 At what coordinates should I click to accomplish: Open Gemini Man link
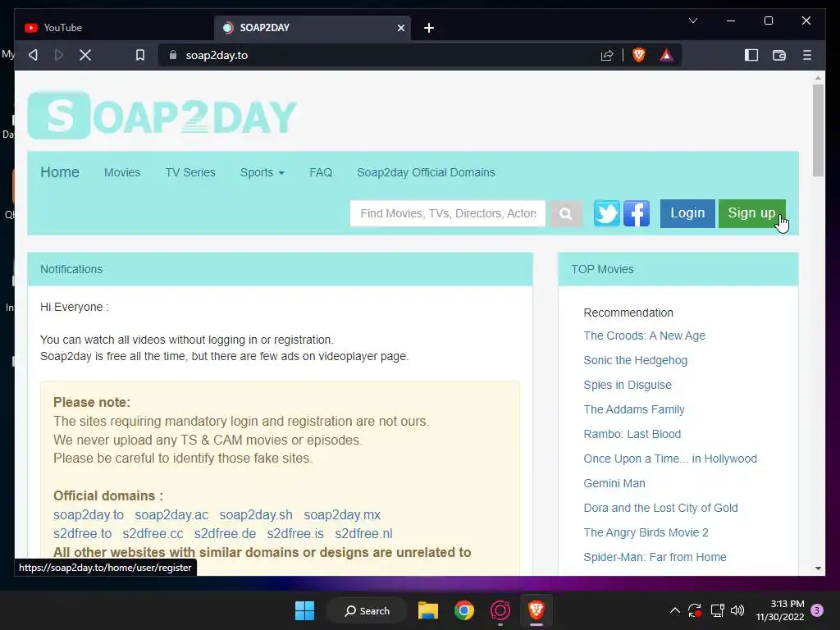point(614,484)
